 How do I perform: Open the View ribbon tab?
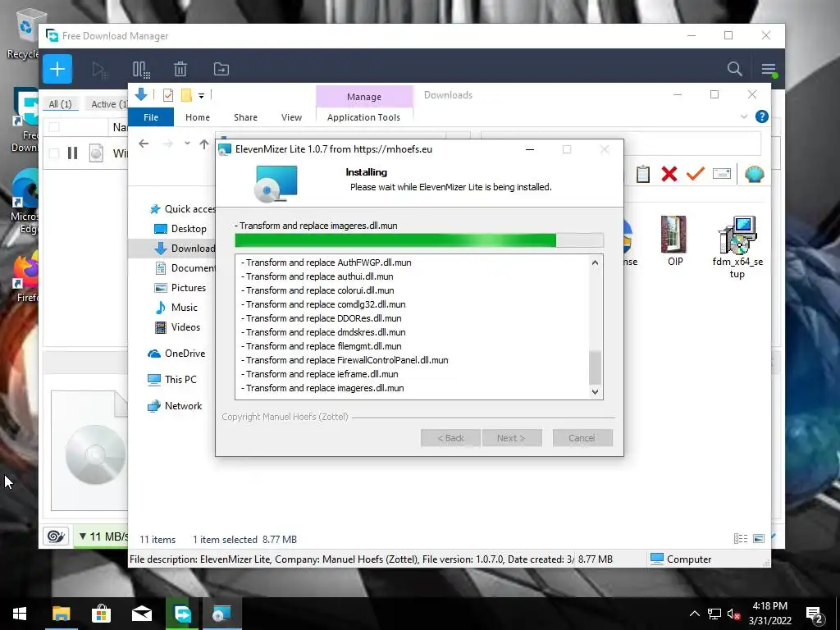(291, 117)
